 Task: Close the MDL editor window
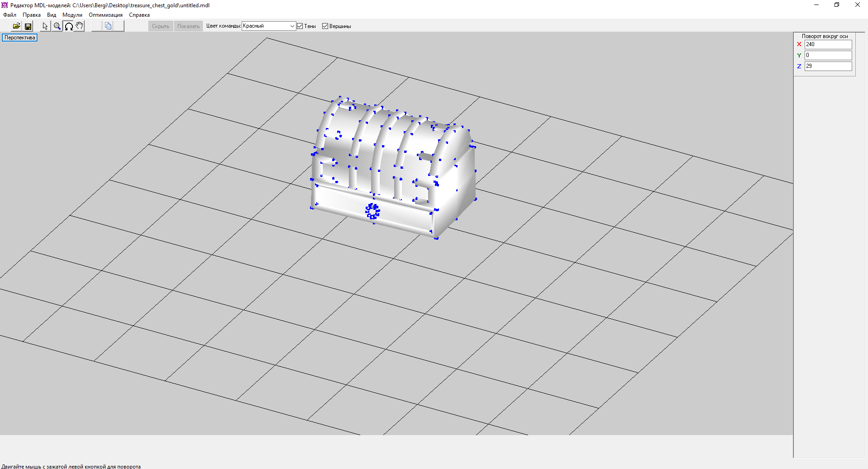tap(857, 5)
